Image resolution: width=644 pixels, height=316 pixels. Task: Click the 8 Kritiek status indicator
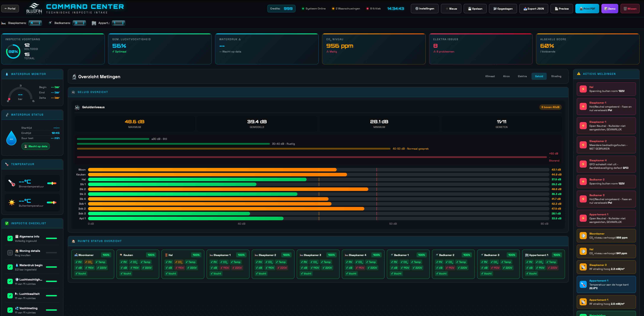pos(373,8)
